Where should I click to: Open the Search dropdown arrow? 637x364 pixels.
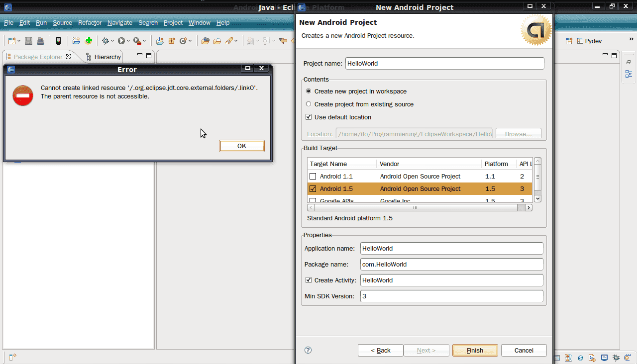(x=236, y=41)
